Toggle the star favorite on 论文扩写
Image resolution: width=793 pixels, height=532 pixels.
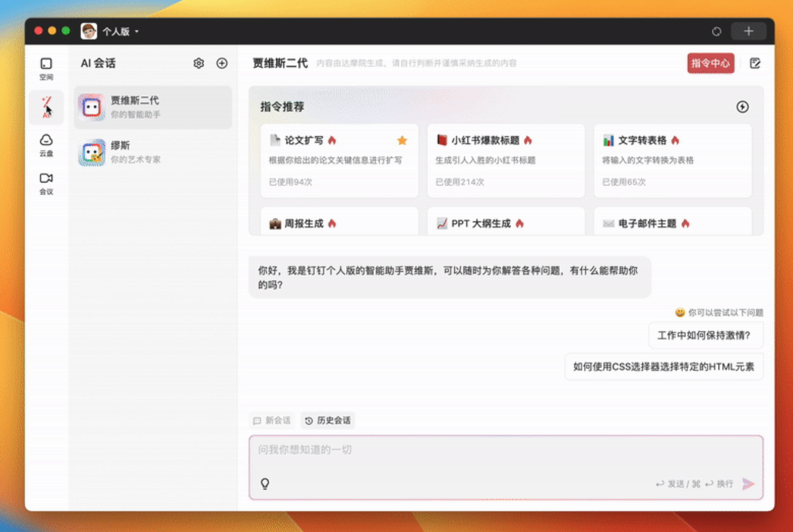click(x=402, y=141)
